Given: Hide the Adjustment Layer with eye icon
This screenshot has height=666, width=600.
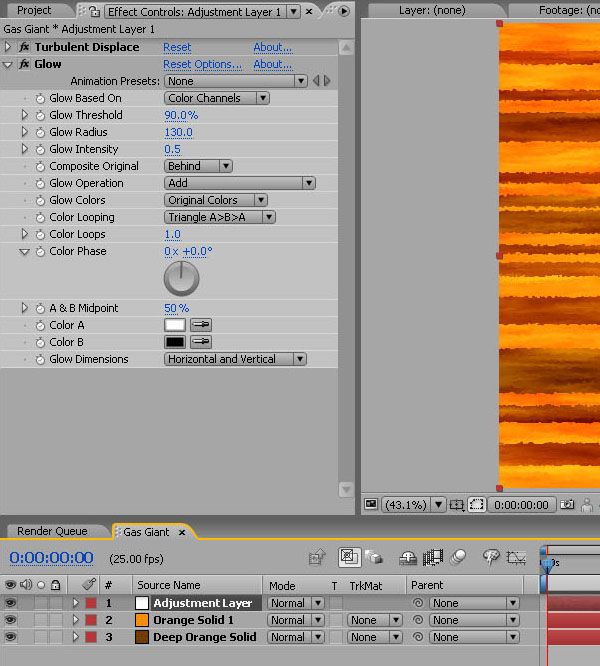Looking at the screenshot, I should (x=10, y=603).
